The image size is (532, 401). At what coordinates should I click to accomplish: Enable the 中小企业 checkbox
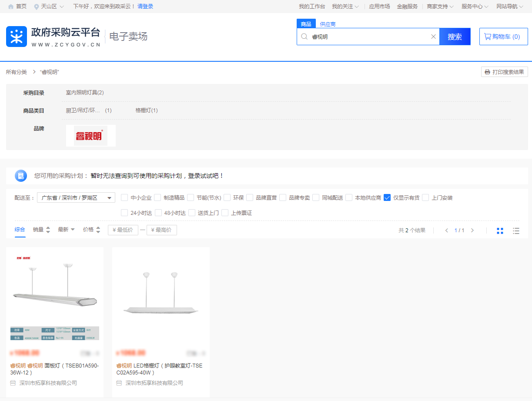point(124,197)
